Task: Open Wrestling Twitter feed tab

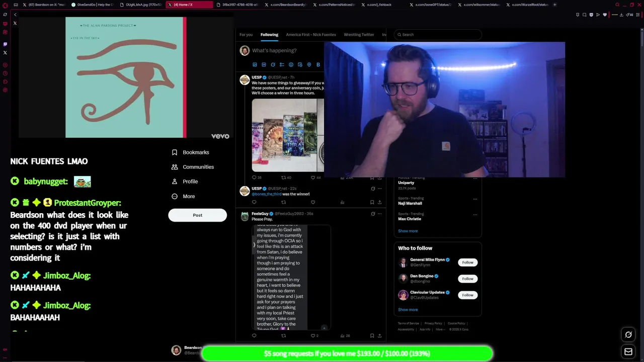Action: click(359, 35)
